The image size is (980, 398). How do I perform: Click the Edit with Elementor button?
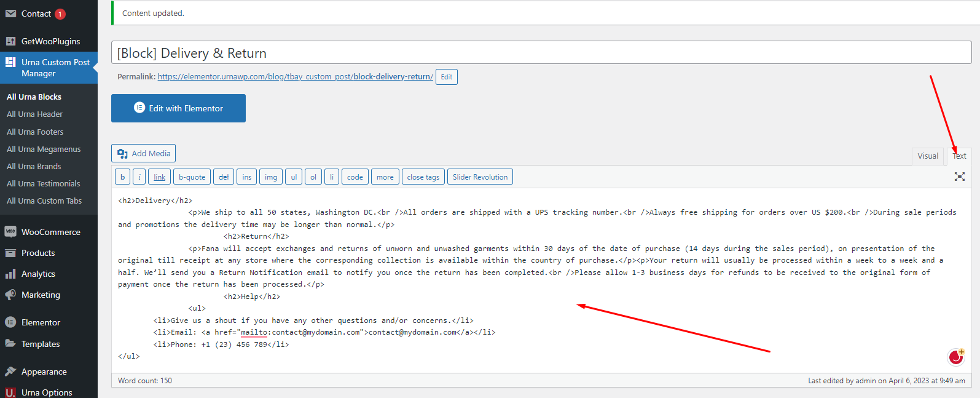178,108
